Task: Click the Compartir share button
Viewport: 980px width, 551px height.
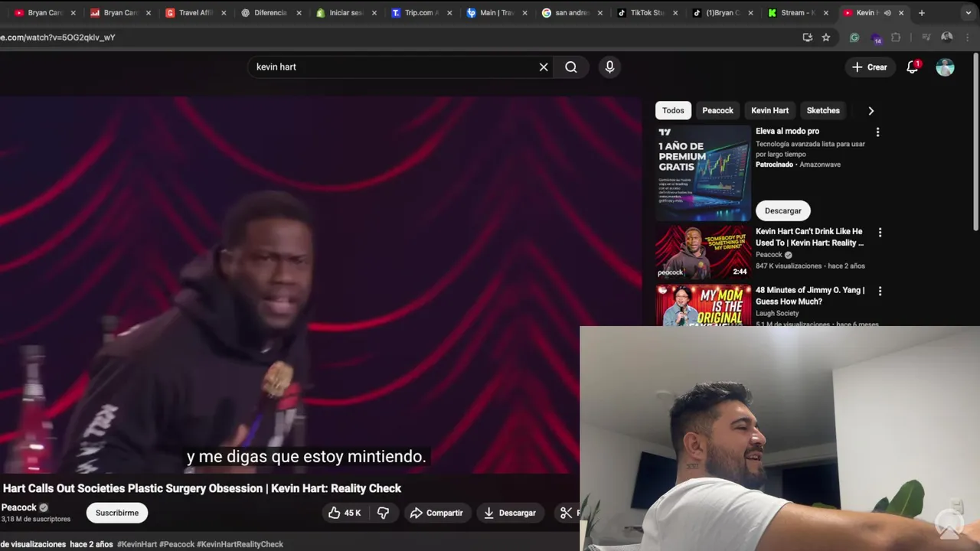Action: click(436, 513)
